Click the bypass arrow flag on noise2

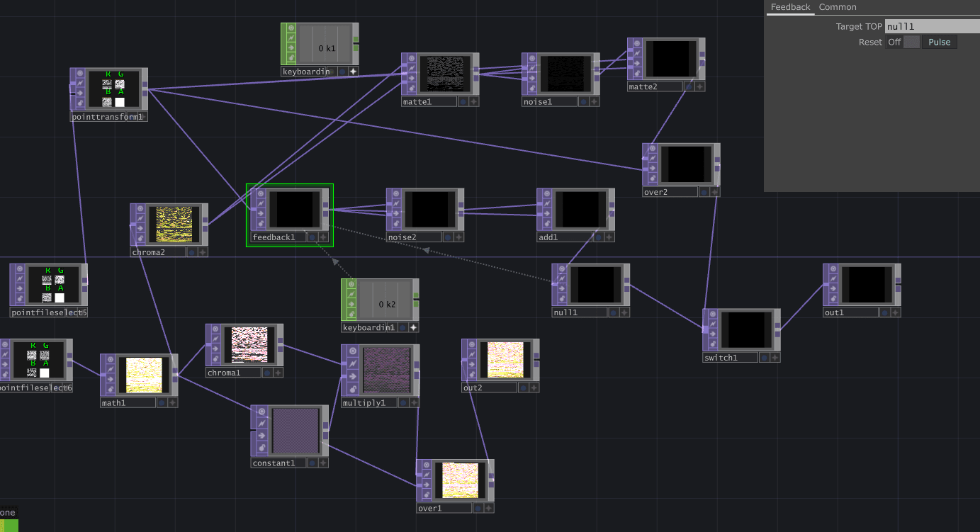click(397, 214)
